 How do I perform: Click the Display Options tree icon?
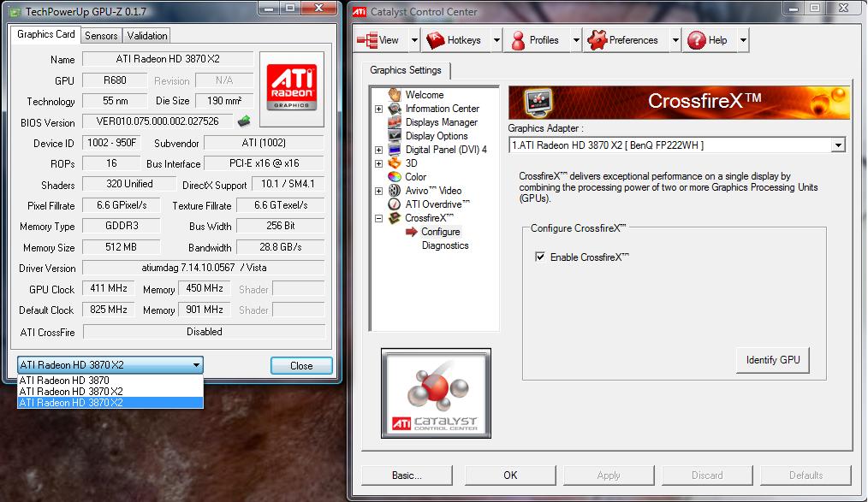[x=394, y=135]
